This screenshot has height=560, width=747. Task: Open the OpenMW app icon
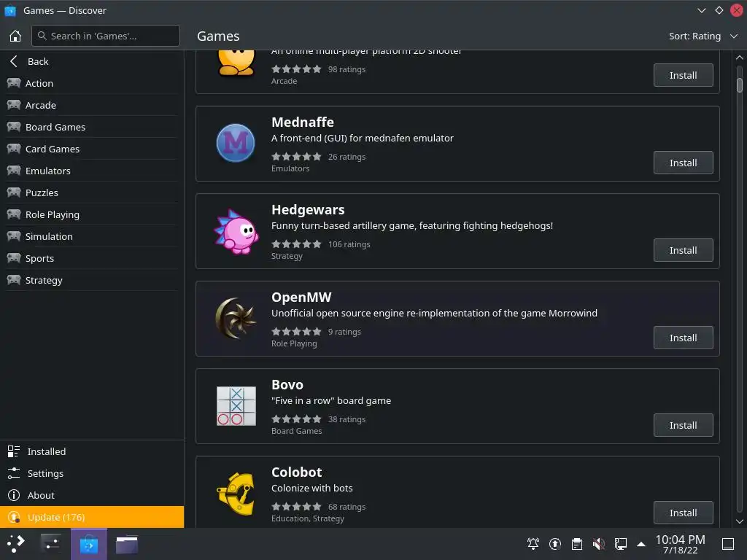(x=236, y=318)
